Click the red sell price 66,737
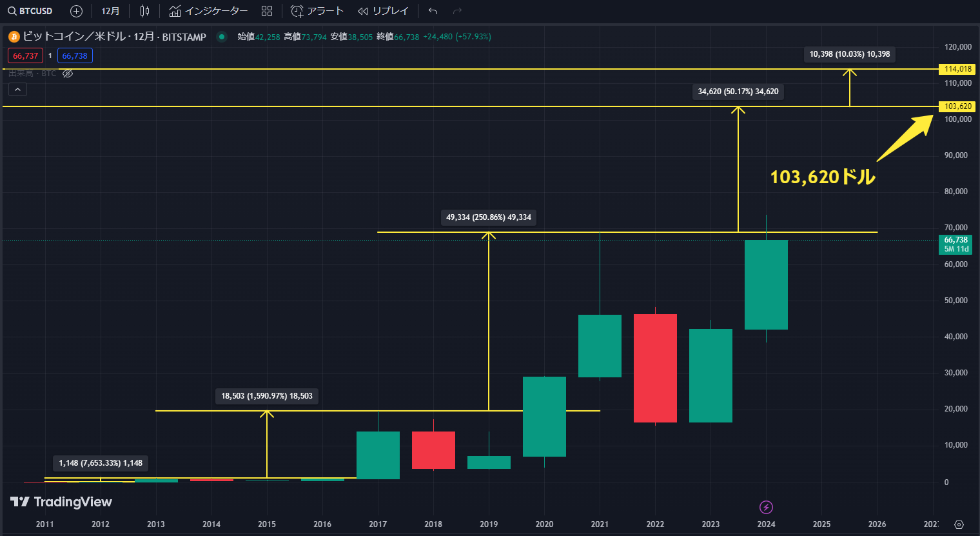 25,55
